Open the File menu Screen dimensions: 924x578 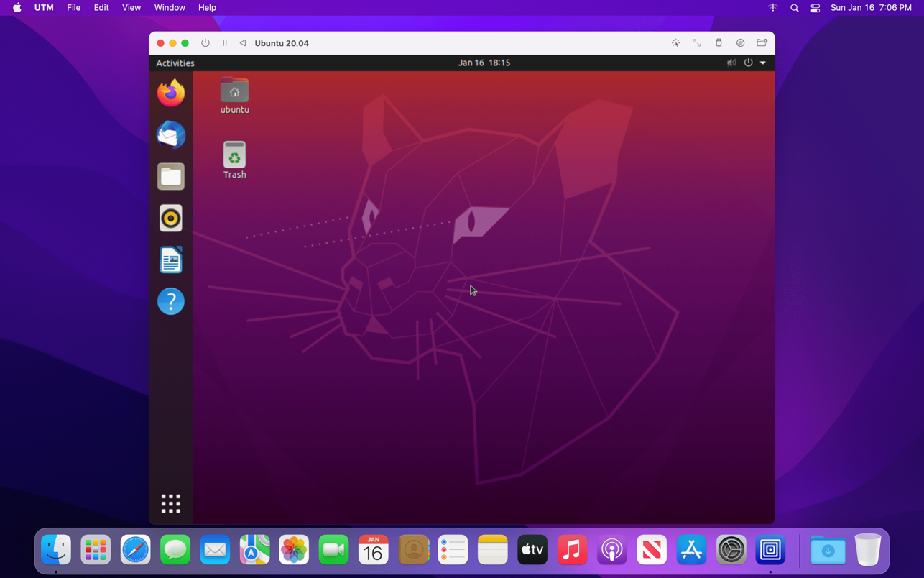[x=73, y=8]
